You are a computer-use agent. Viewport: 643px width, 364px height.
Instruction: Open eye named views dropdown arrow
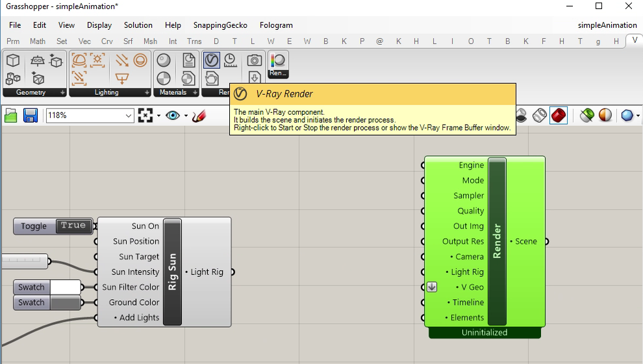tap(186, 116)
